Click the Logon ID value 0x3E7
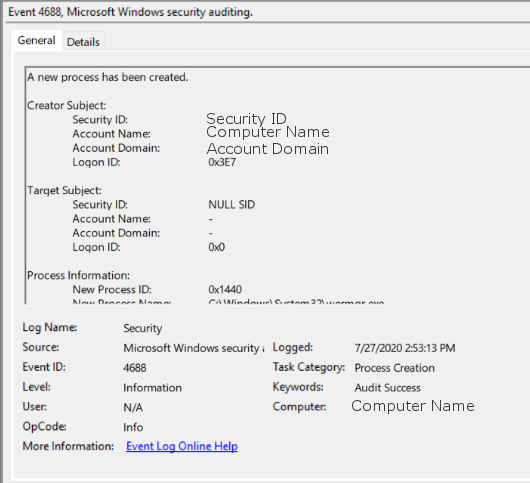This screenshot has height=483, width=530. [222, 162]
